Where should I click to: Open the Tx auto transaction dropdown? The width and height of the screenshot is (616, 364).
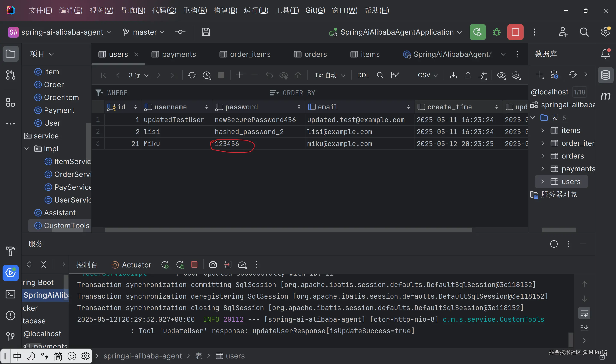click(x=329, y=75)
